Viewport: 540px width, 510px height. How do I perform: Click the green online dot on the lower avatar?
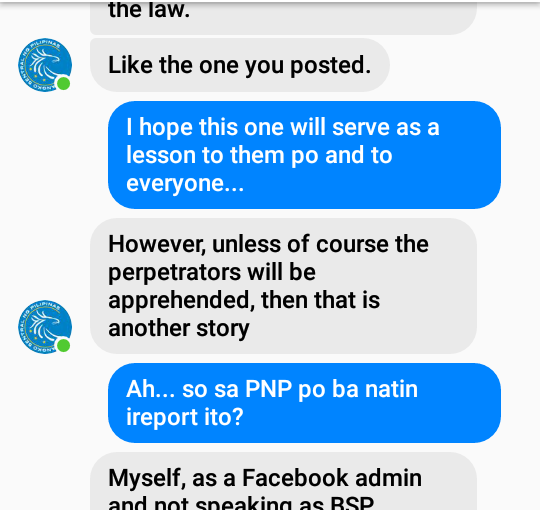click(64, 345)
